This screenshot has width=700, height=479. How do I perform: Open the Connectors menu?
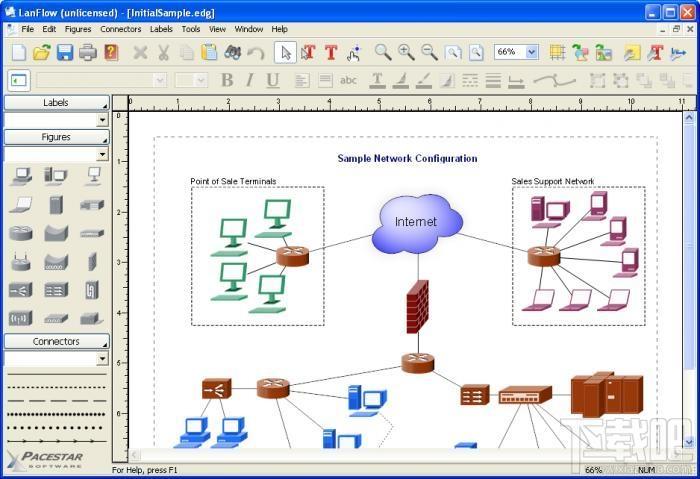tap(121, 29)
